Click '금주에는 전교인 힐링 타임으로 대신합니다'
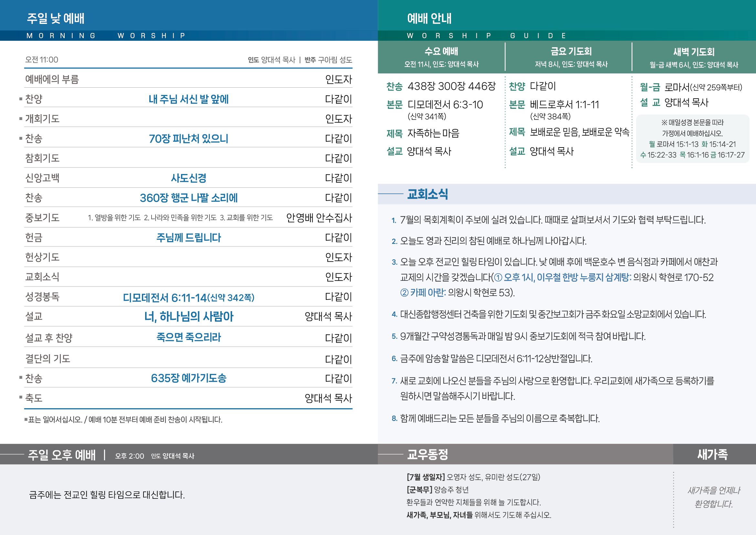 tap(107, 495)
